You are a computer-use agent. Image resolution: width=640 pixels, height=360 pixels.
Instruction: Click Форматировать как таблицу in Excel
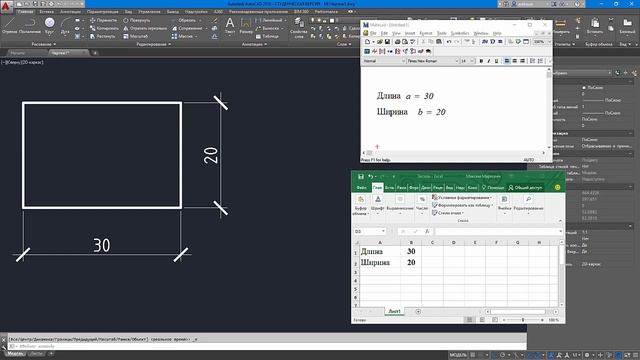[x=462, y=205]
